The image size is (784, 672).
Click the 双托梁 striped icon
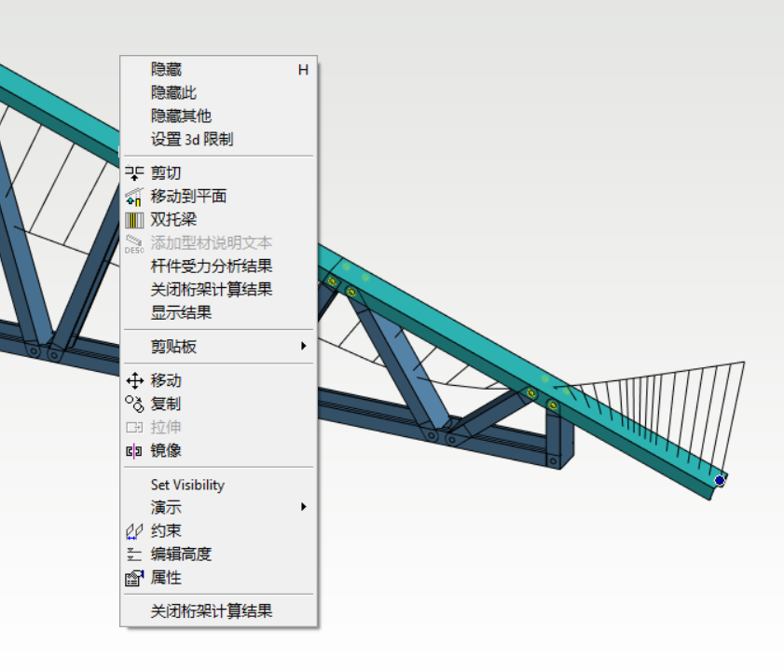pos(134,220)
